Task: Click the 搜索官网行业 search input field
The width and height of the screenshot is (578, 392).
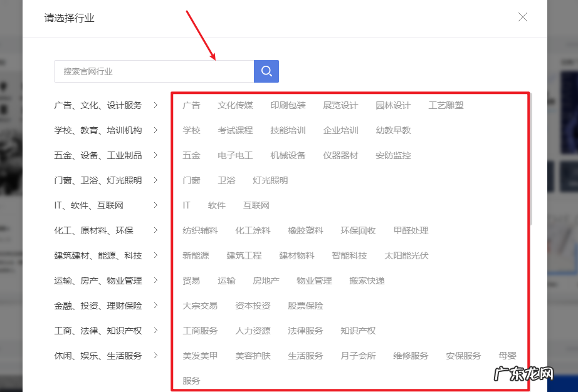Action: click(x=154, y=71)
